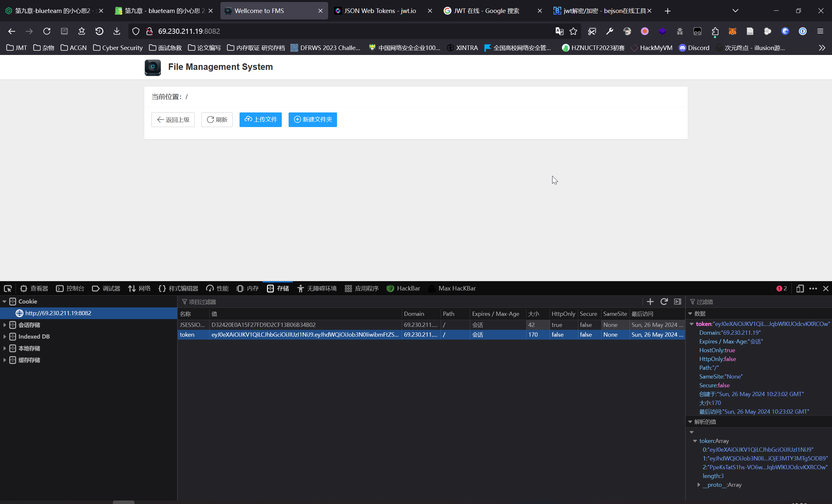Screen dimensions: 832x504
Task: Close the developer tools panel
Action: pyautogui.click(x=826, y=289)
